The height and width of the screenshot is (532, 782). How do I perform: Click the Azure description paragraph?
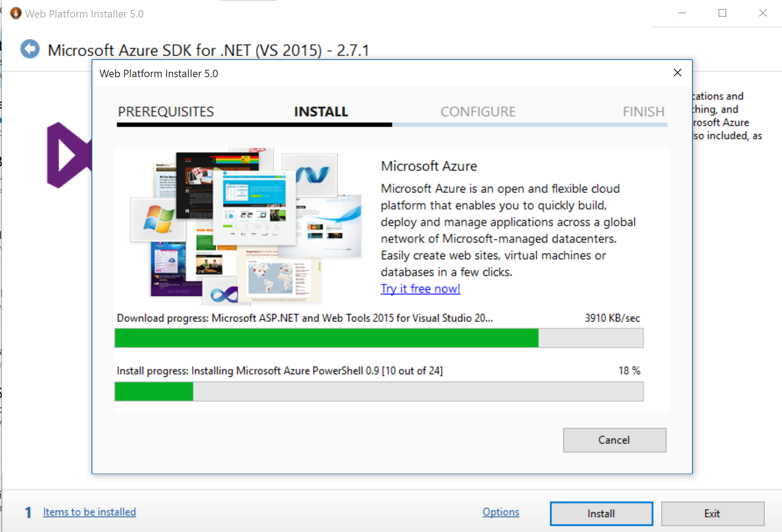pyautogui.click(x=508, y=230)
